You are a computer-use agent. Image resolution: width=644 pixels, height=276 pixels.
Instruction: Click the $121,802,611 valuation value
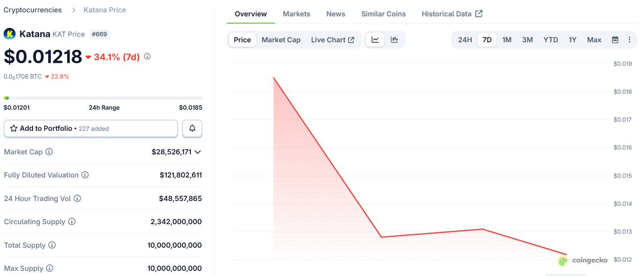pos(181,175)
